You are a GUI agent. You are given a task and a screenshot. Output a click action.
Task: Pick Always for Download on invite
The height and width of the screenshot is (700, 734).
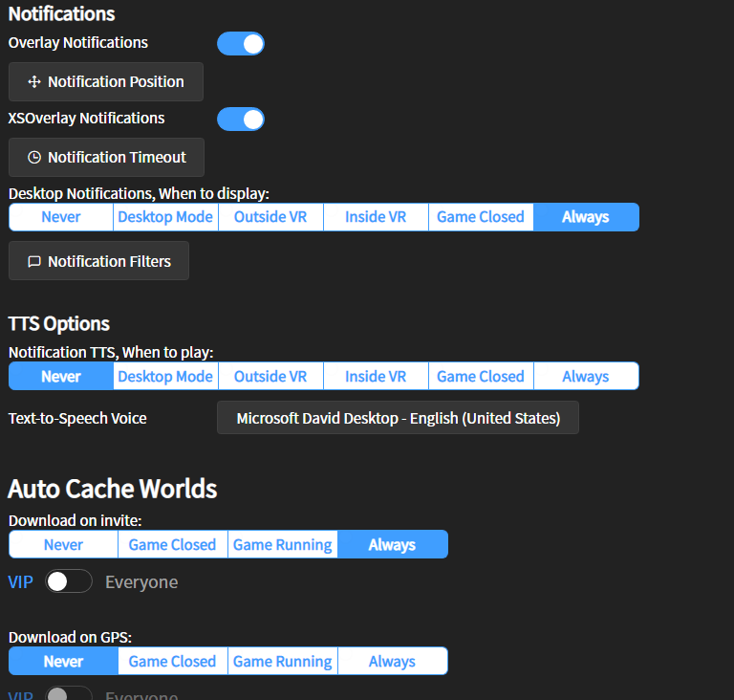tap(392, 544)
